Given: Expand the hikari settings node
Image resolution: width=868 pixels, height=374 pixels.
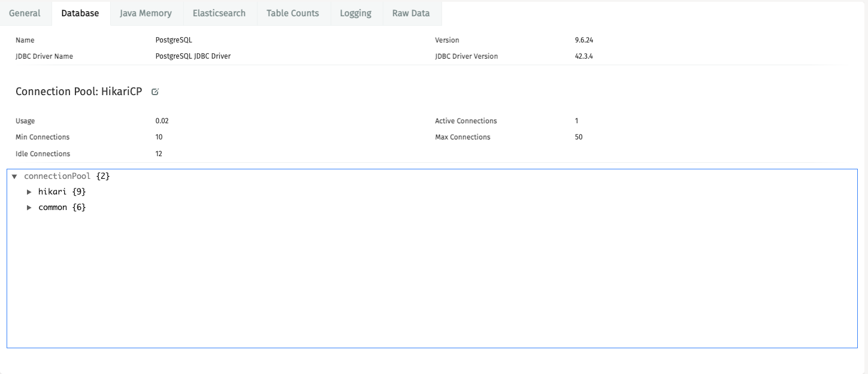Looking at the screenshot, I should [x=29, y=191].
